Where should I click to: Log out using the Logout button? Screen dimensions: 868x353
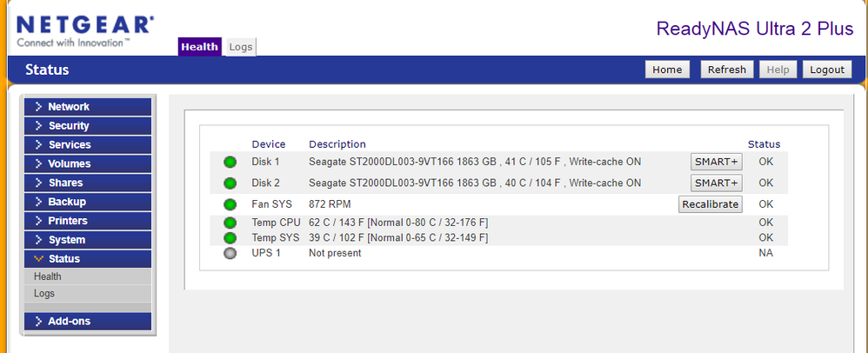[x=827, y=70]
